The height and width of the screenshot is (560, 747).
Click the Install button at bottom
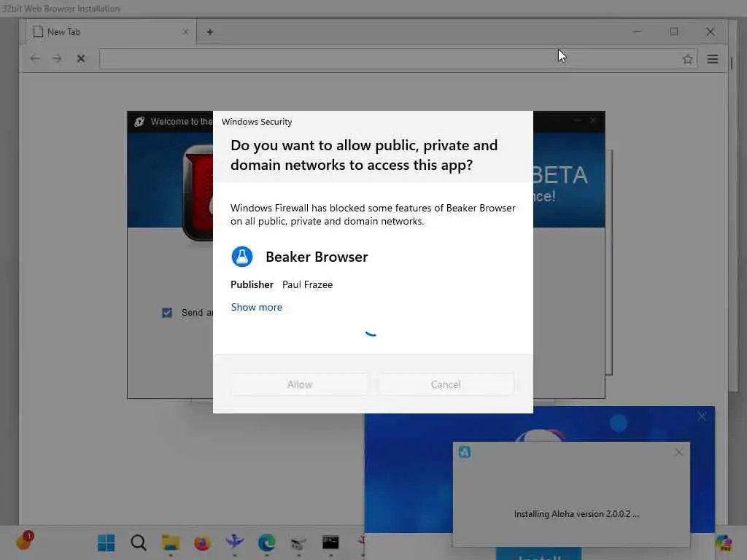539,554
